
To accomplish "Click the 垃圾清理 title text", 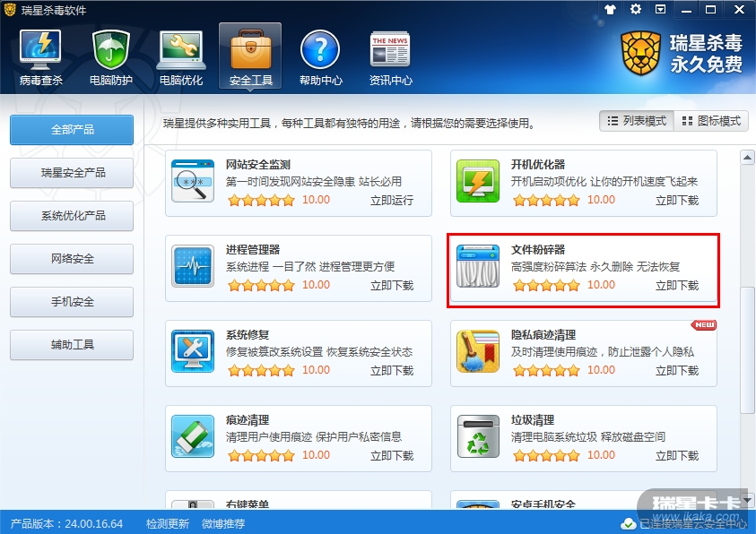I will click(x=533, y=420).
